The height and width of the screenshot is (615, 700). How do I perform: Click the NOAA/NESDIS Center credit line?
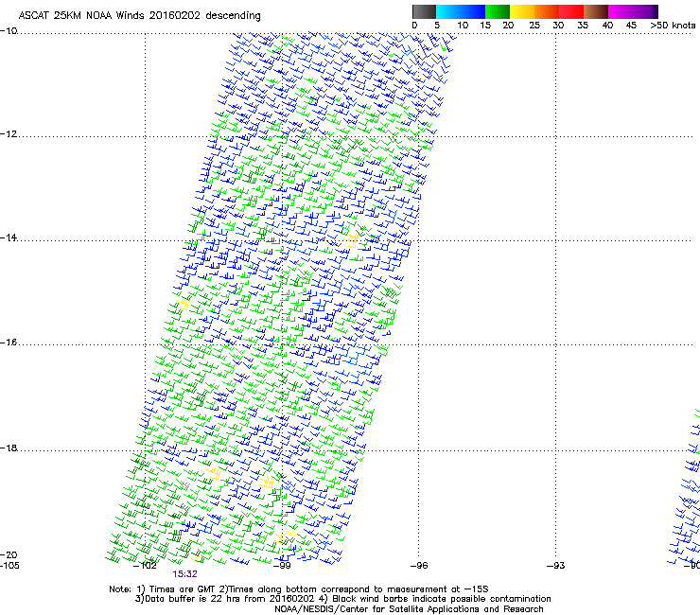click(409, 609)
